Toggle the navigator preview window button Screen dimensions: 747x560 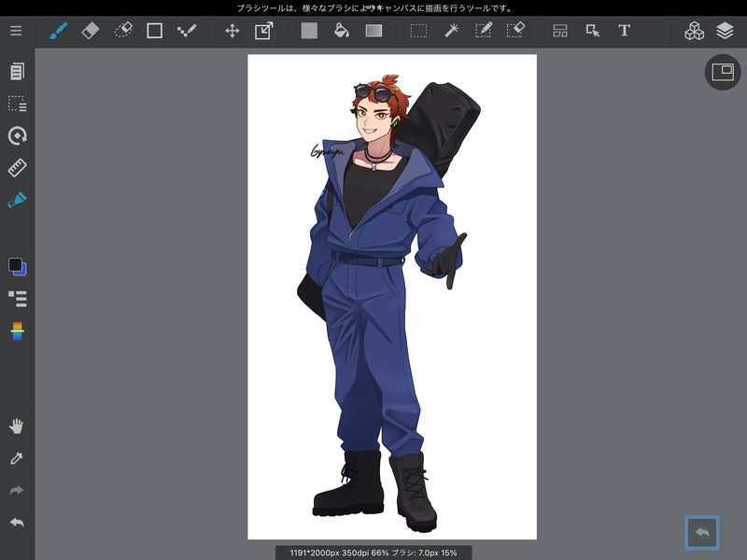click(x=723, y=72)
